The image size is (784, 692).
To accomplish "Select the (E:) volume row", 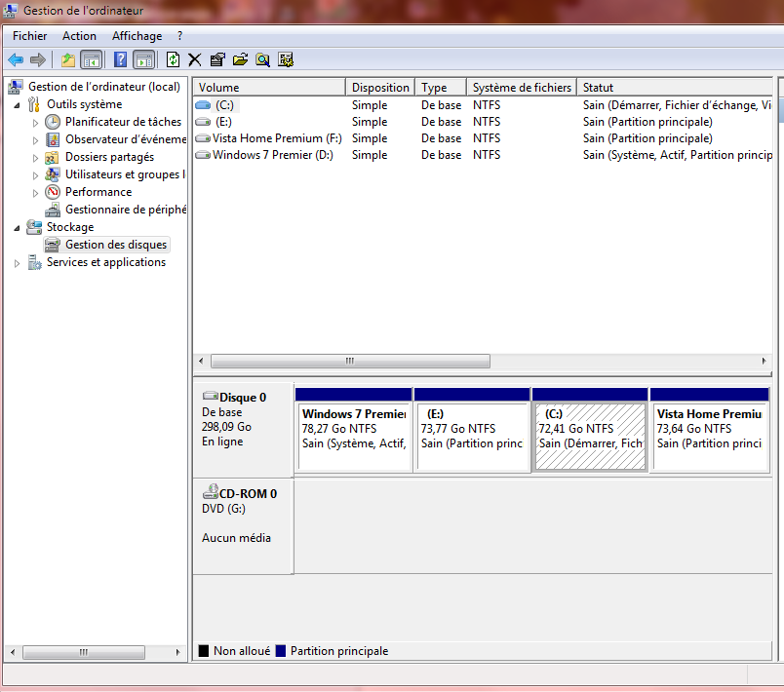I will 483,122.
